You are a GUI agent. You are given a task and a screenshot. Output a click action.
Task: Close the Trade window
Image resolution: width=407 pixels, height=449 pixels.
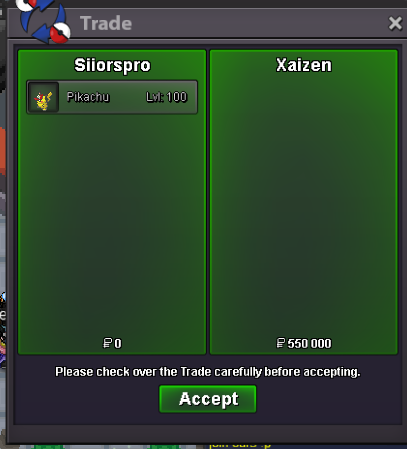[x=395, y=23]
